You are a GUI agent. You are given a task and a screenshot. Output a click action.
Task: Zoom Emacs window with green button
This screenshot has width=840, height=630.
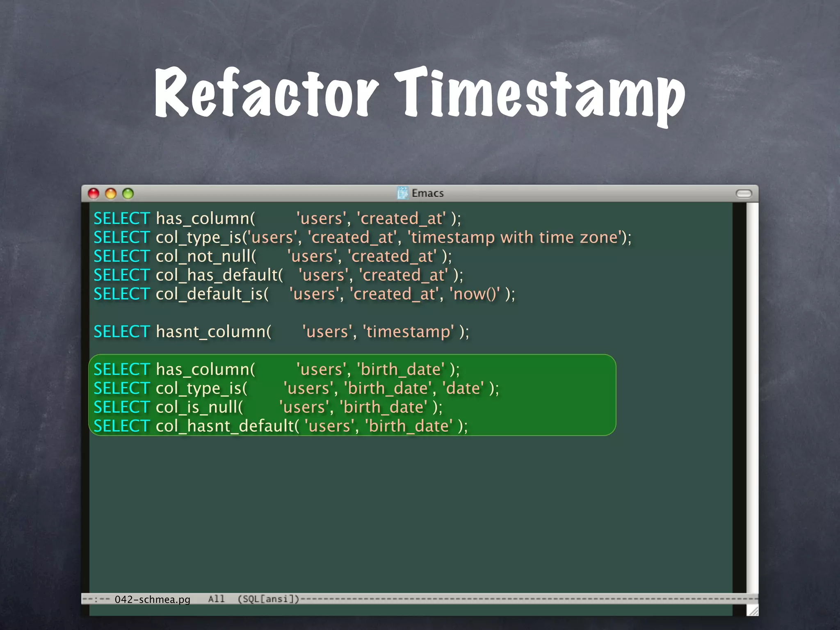pos(128,193)
